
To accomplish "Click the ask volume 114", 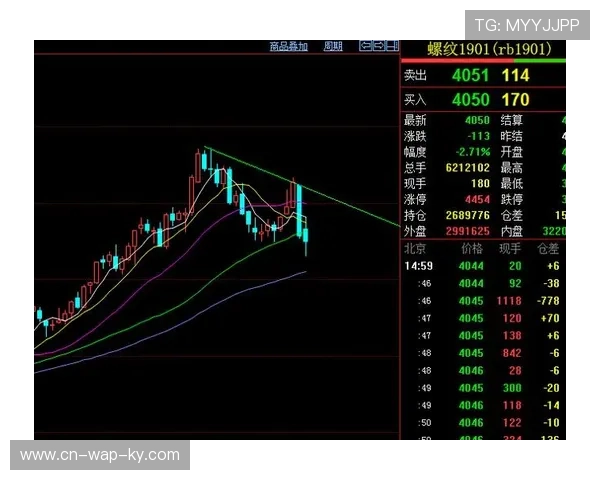I will pyautogui.click(x=515, y=75).
